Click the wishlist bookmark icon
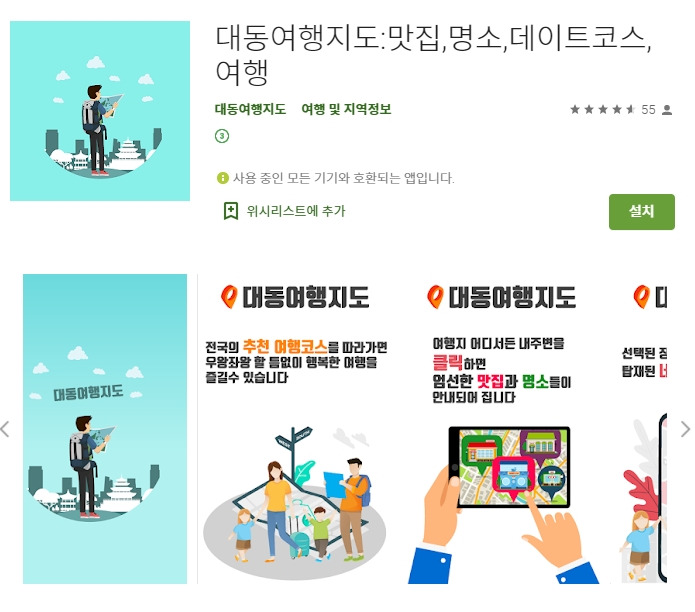Viewport: 695px width, 612px height. point(230,211)
